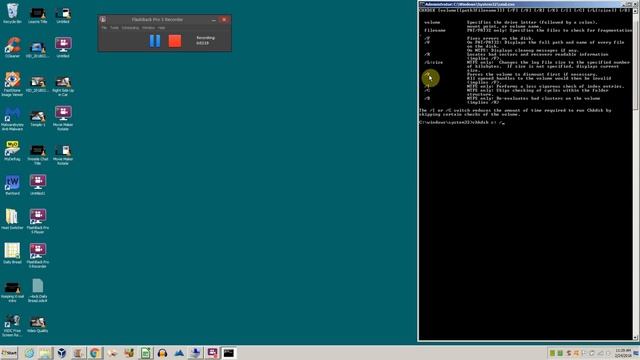The height and width of the screenshot is (360, 640).
Task: Open the file explorer taskbar button
Action: coord(45,353)
